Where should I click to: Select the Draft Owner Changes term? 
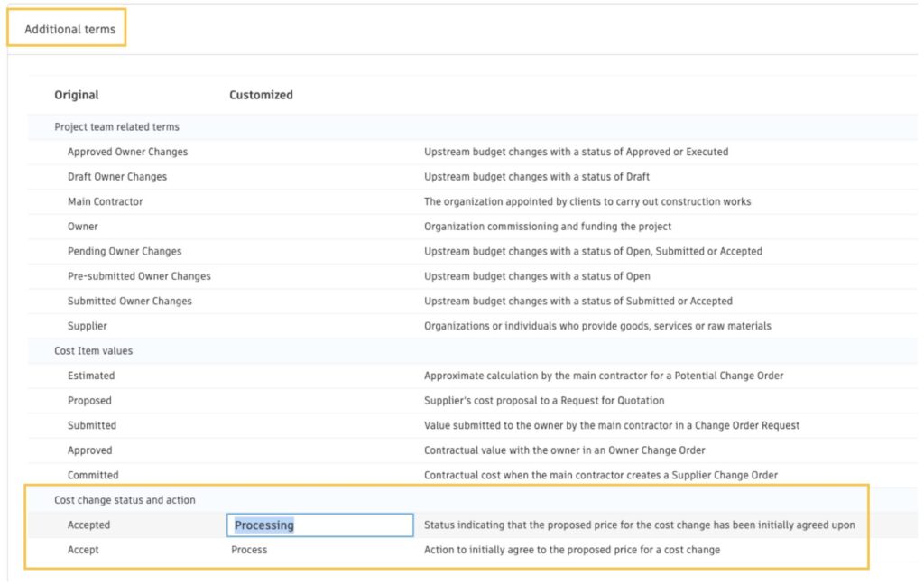tap(116, 177)
